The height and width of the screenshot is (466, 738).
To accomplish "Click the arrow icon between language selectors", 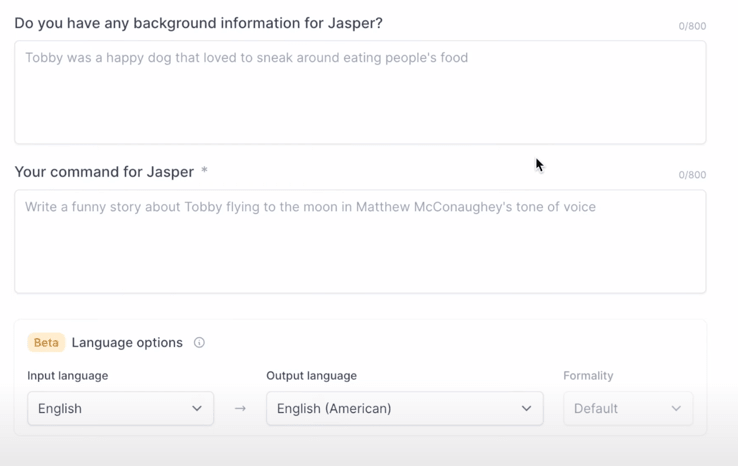I will tap(240, 408).
